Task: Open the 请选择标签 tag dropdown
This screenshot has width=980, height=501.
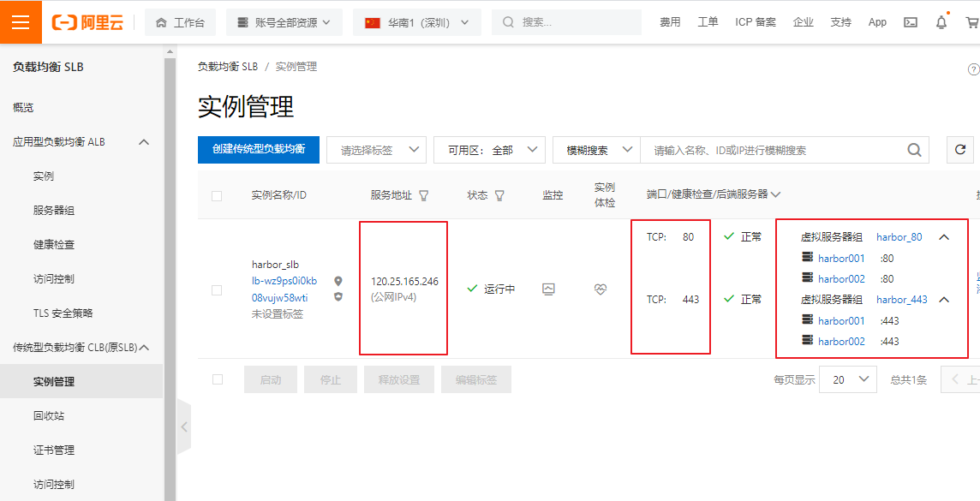Action: click(376, 150)
